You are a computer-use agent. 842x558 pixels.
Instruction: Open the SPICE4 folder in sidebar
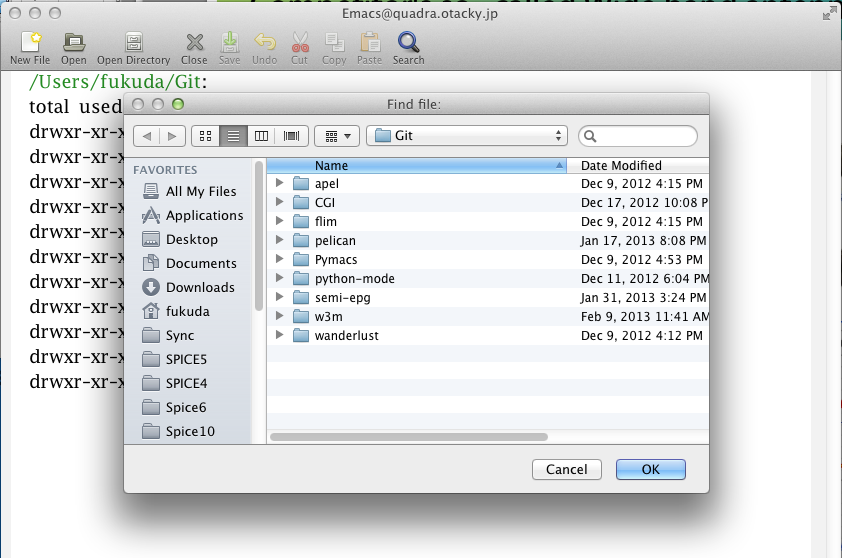click(x=175, y=383)
